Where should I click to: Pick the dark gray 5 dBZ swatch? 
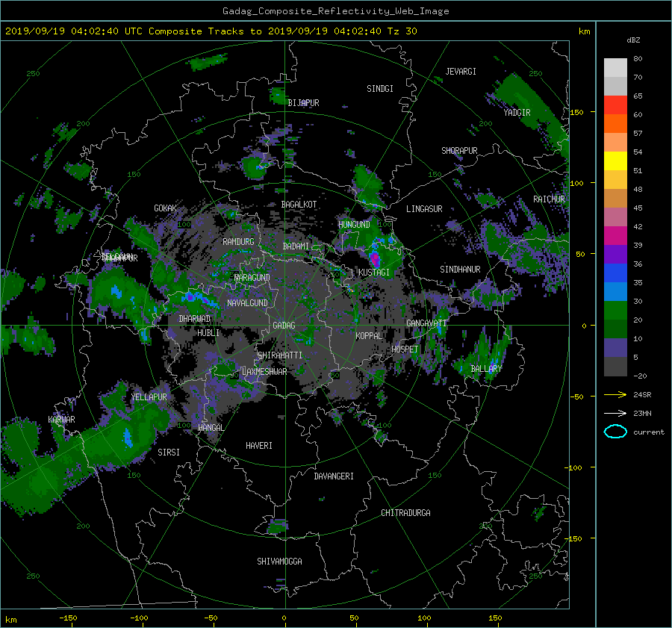[x=615, y=366]
